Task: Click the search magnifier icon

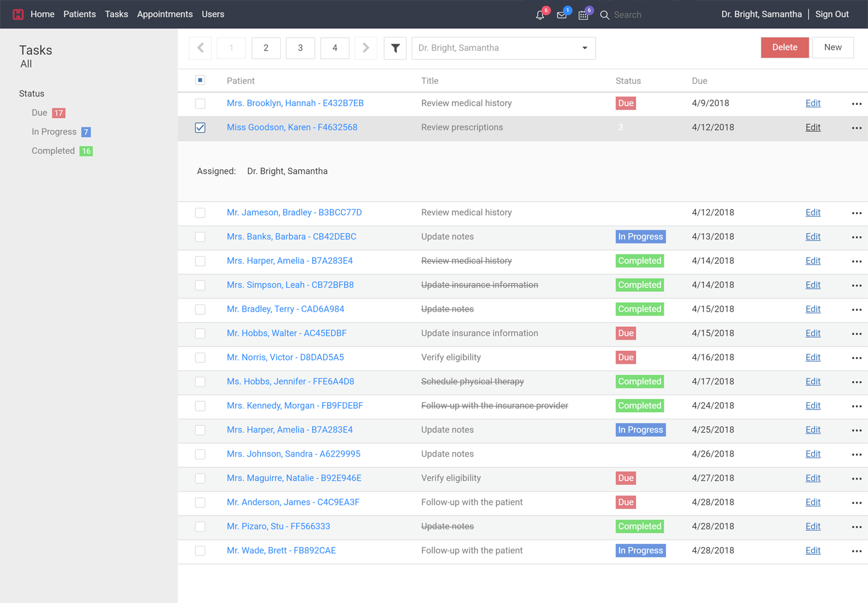Action: (x=605, y=15)
